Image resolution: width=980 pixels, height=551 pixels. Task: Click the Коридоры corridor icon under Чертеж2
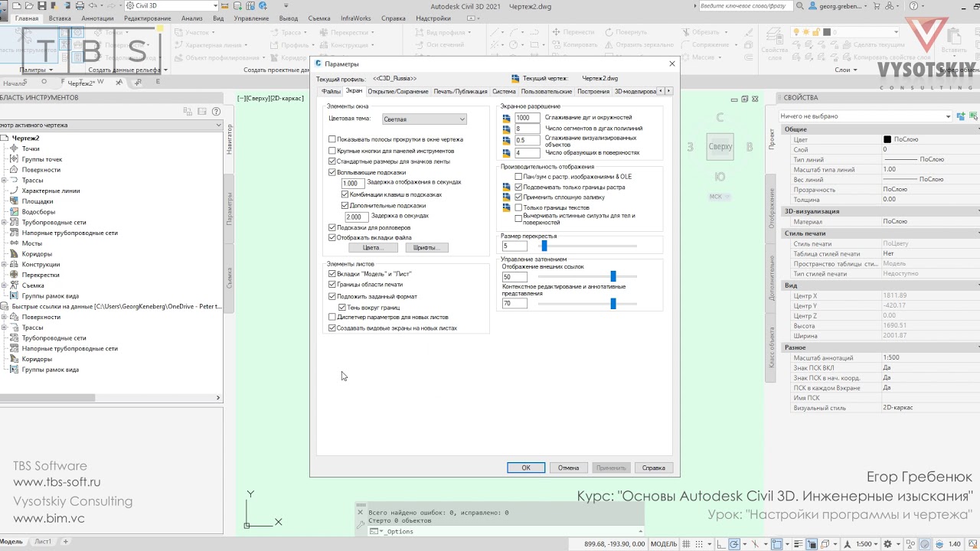15,254
